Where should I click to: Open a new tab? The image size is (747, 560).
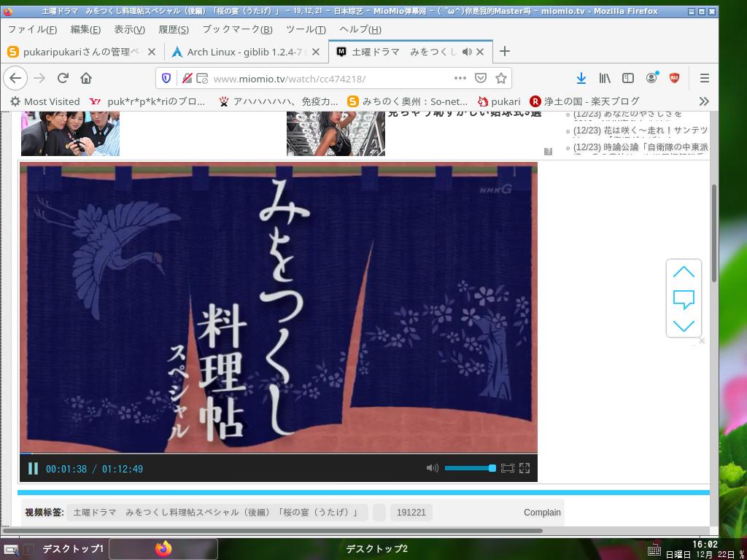click(505, 52)
